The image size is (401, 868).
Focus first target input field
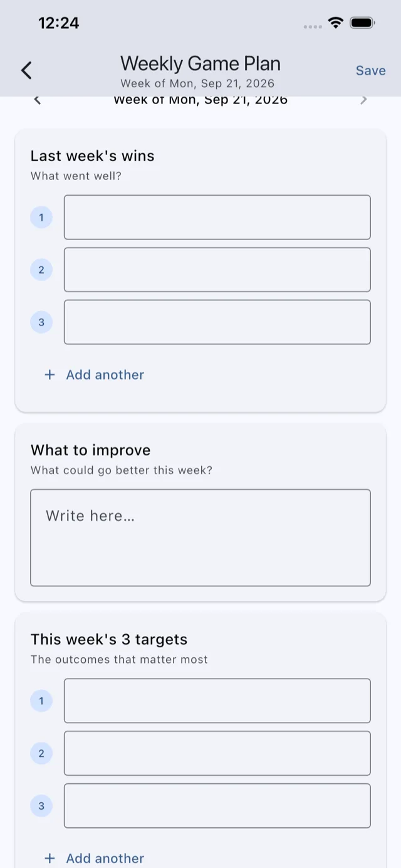[x=217, y=701]
